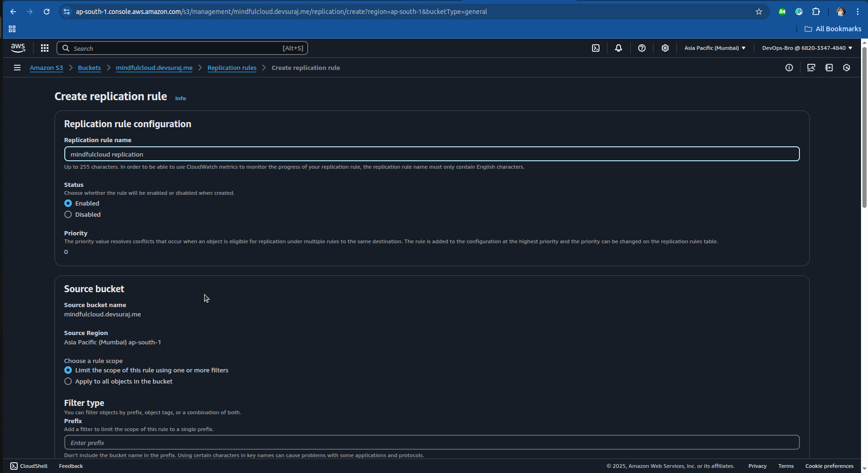Select Limit the scope using filters option
This screenshot has width=868, height=473.
coord(68,370)
